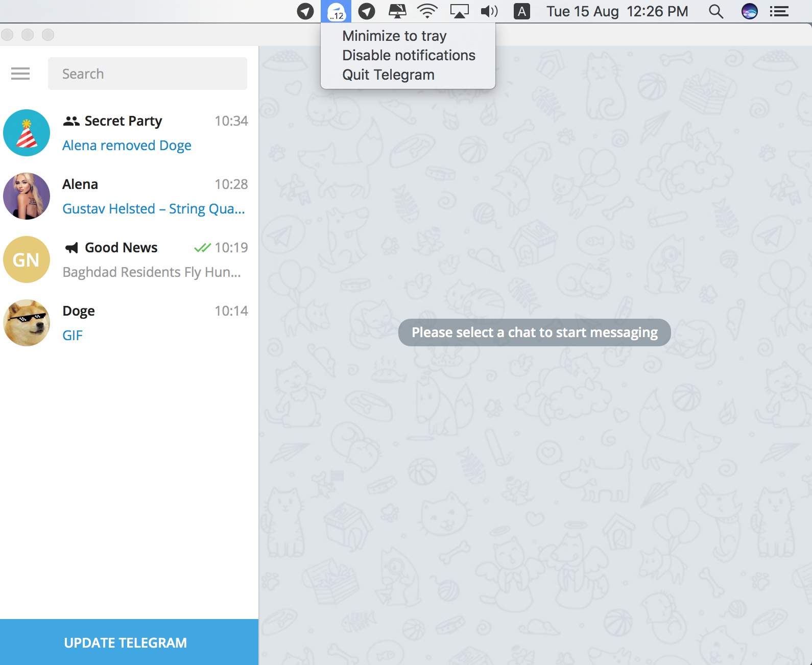Open the display menu bar icon
Screen dimensions: 812x665
click(397, 11)
